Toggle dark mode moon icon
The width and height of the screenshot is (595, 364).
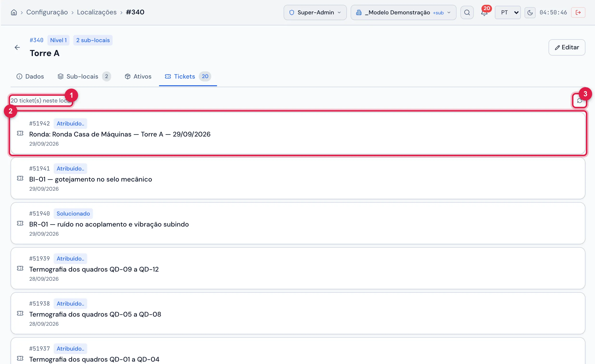(530, 12)
